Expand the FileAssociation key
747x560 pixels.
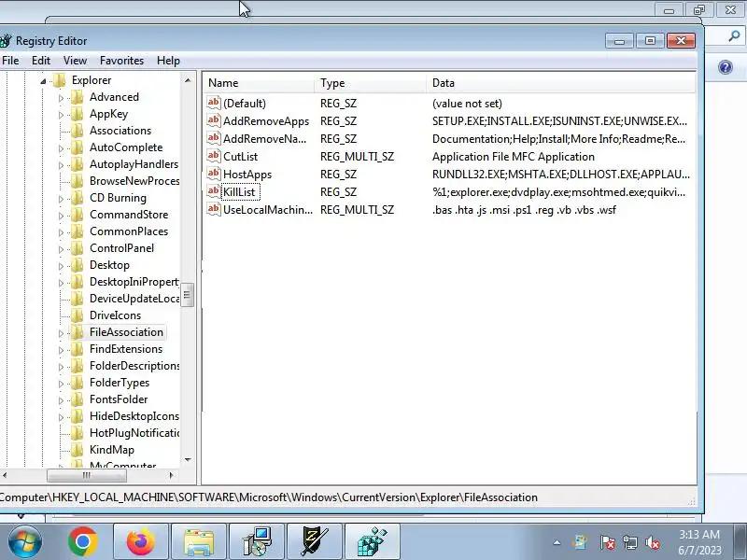click(61, 333)
